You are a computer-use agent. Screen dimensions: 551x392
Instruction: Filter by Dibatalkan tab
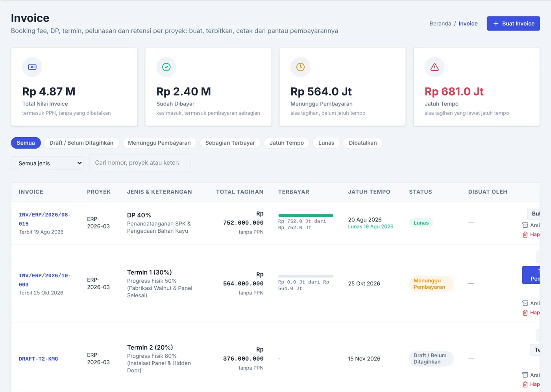(363, 143)
